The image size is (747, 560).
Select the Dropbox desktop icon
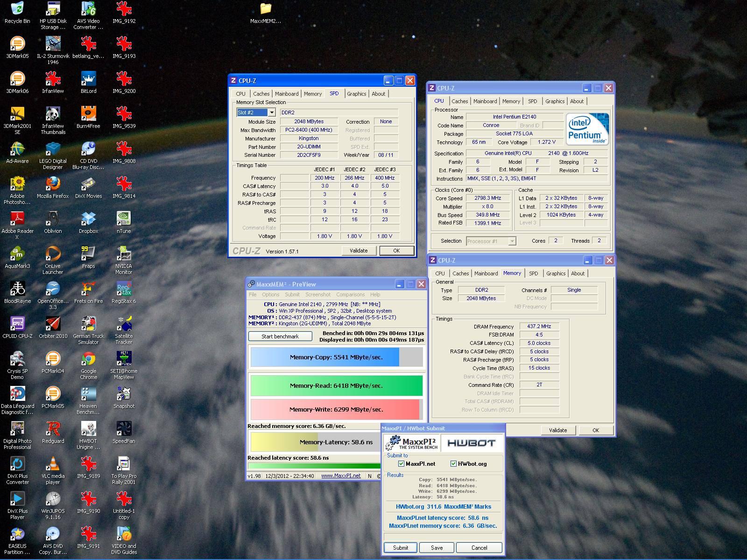[88, 223]
